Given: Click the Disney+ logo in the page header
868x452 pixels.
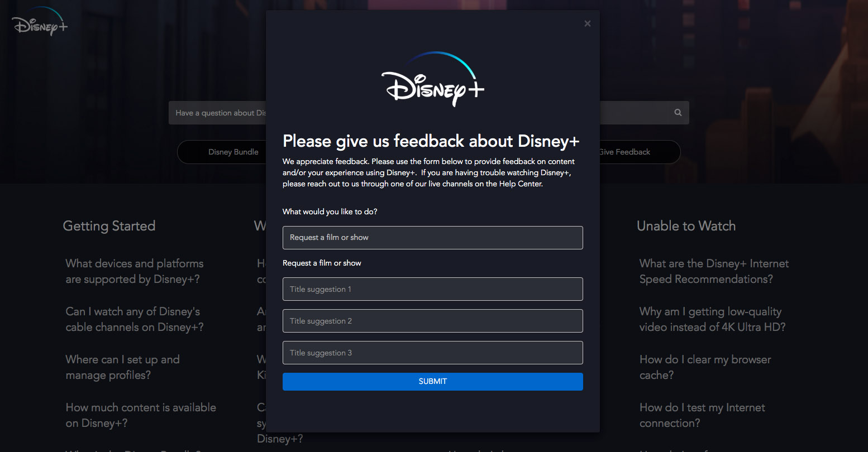Looking at the screenshot, I should [x=40, y=22].
